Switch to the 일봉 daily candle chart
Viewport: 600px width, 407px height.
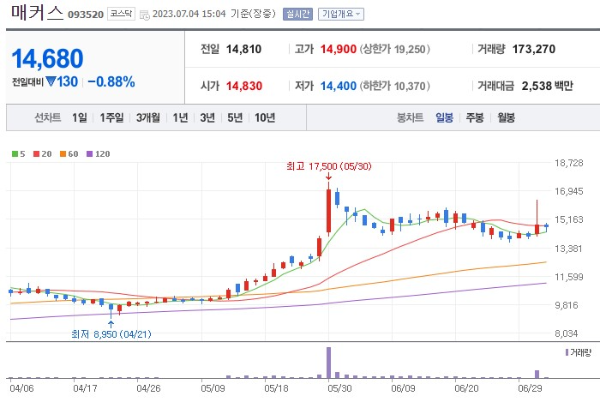click(444, 117)
